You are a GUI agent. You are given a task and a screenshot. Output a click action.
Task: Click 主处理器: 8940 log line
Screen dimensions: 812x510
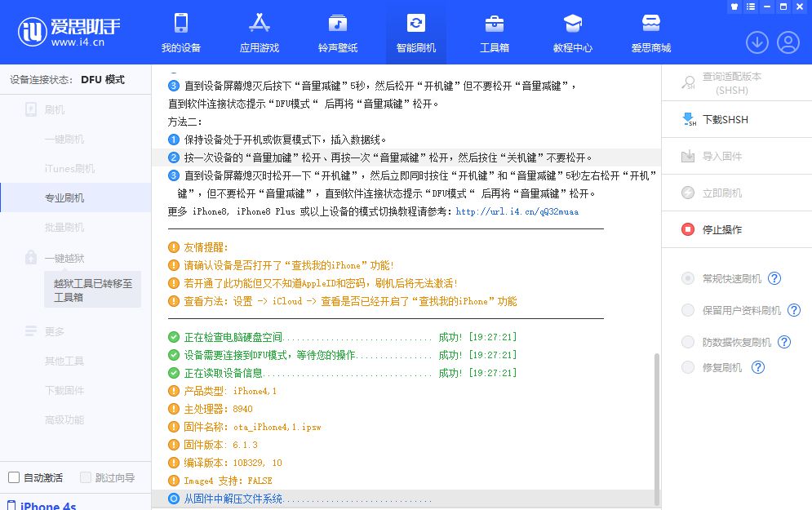(x=218, y=409)
